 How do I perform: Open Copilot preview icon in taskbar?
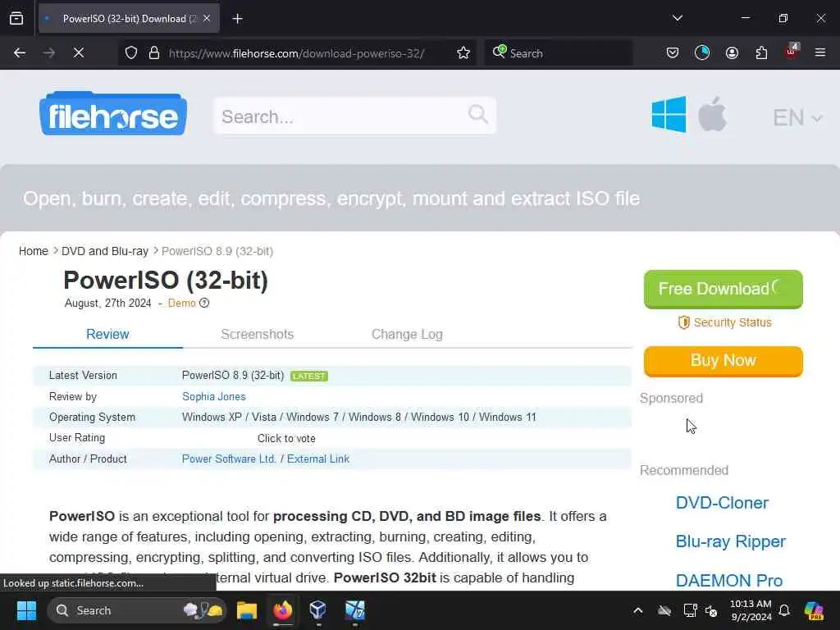click(x=814, y=610)
